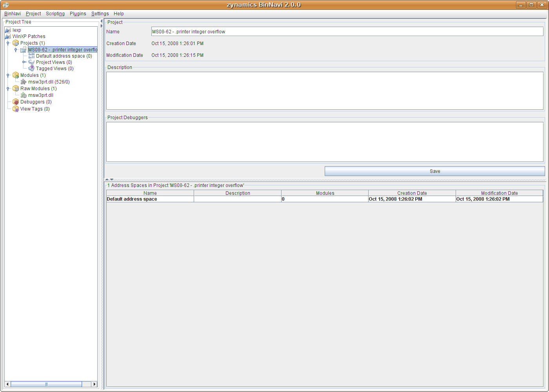Viewport: 549px width, 392px height.
Task: Click the WinXP Patches database icon
Action: pyautogui.click(x=8, y=36)
